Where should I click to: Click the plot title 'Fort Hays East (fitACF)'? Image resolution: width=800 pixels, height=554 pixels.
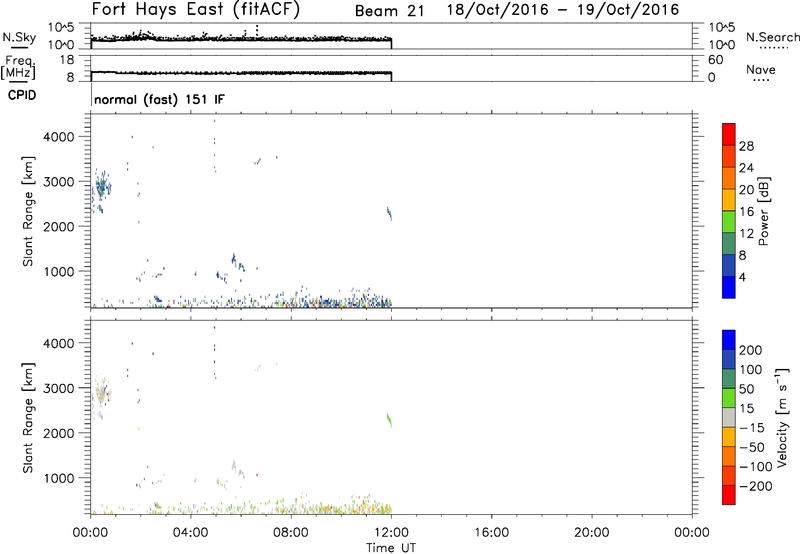[196, 9]
